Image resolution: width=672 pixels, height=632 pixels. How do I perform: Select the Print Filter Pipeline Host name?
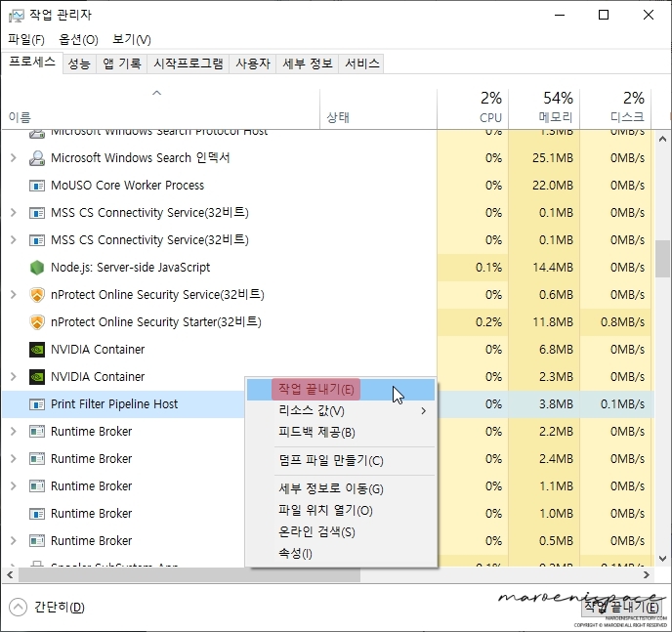[114, 404]
